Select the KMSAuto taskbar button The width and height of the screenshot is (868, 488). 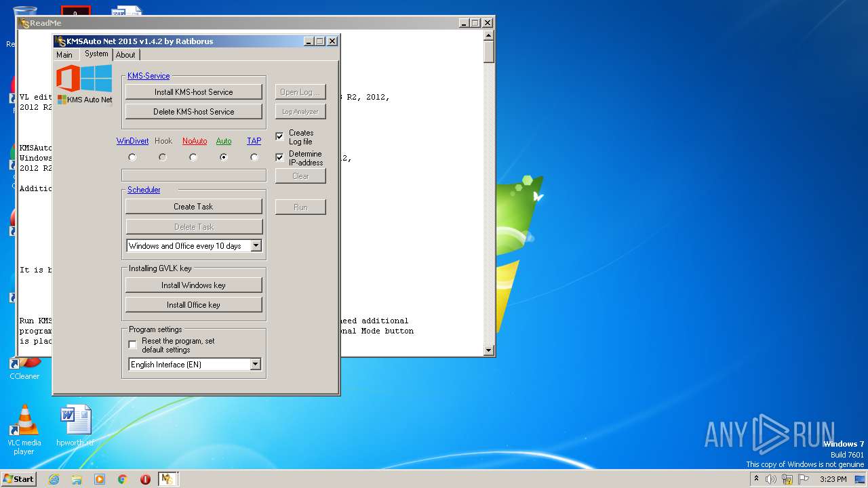tap(167, 479)
